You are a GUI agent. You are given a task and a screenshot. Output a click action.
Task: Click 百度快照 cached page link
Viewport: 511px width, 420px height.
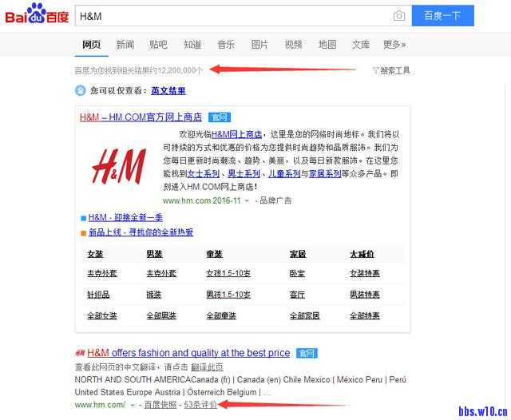coord(160,405)
